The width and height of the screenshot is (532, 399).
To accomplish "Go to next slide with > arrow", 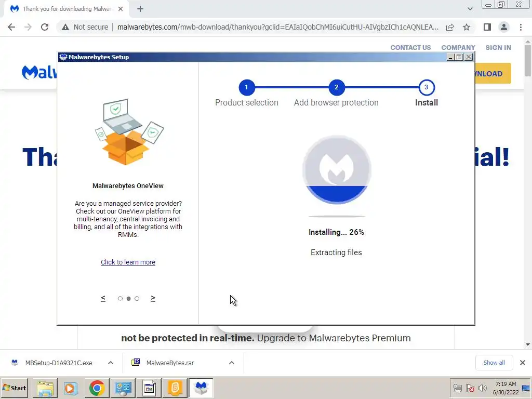I will (x=153, y=298).
